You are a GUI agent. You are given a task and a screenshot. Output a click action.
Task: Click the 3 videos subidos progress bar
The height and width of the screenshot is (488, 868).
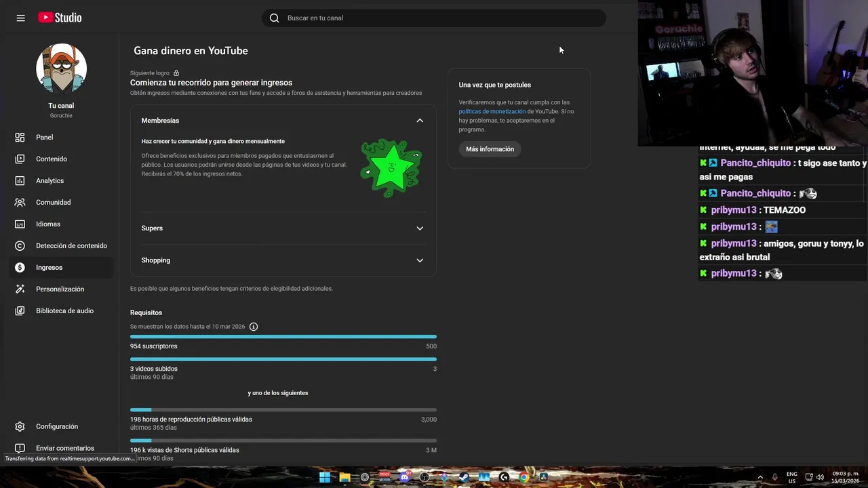[x=283, y=359]
